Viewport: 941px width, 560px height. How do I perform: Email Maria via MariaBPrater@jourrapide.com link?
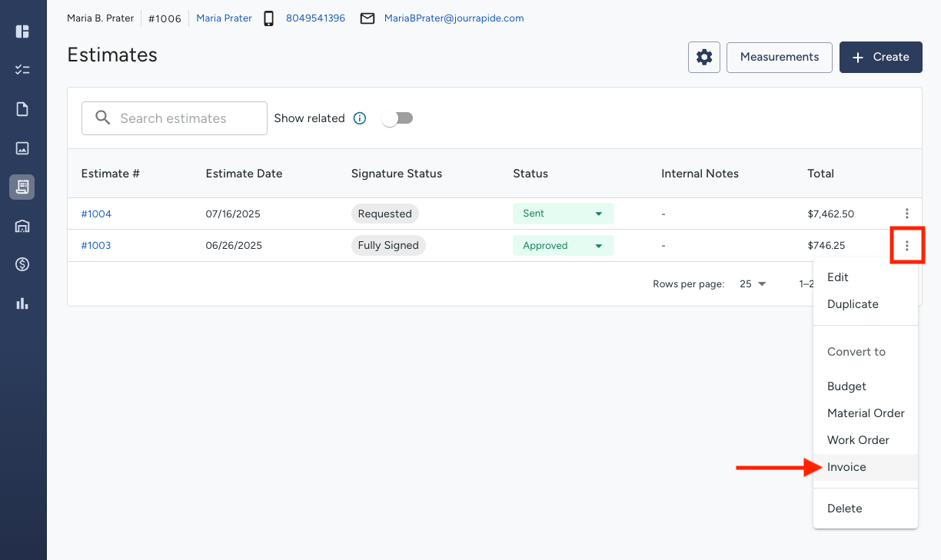454,18
